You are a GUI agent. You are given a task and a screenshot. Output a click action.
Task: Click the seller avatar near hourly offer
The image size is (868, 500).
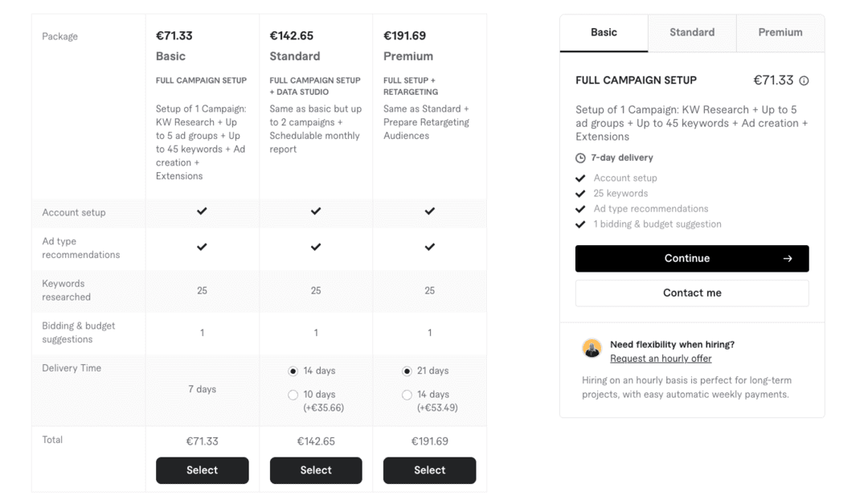(592, 349)
